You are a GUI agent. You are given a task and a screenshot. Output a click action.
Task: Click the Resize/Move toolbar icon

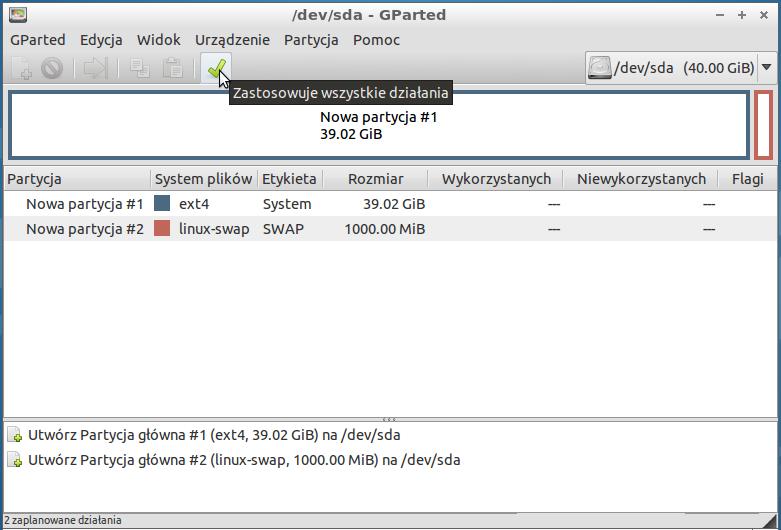pyautogui.click(x=96, y=68)
